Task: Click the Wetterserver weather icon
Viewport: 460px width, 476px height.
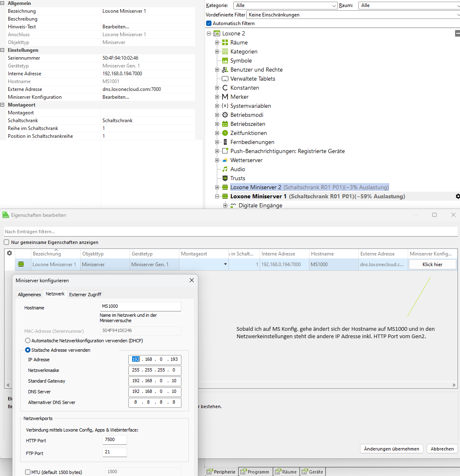Action: (x=225, y=160)
